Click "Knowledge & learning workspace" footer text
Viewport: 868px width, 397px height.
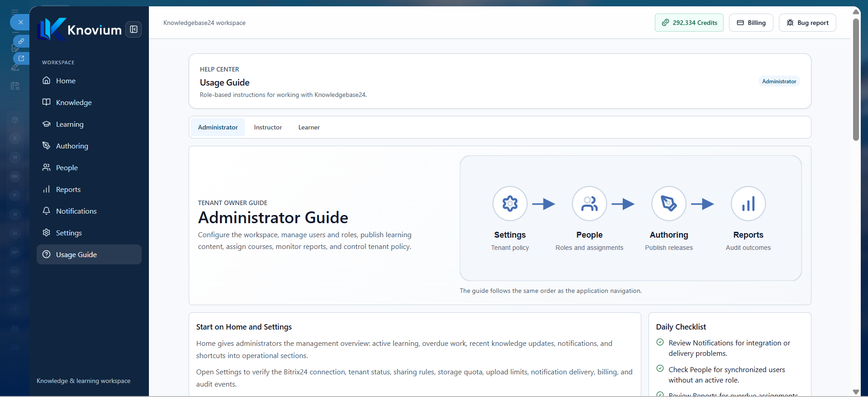(x=84, y=381)
